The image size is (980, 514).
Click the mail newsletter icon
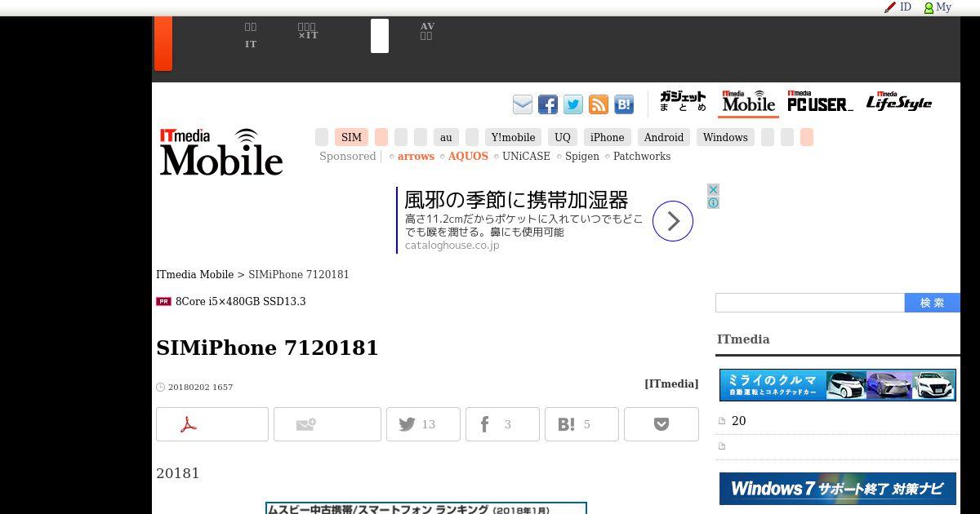[x=523, y=104]
